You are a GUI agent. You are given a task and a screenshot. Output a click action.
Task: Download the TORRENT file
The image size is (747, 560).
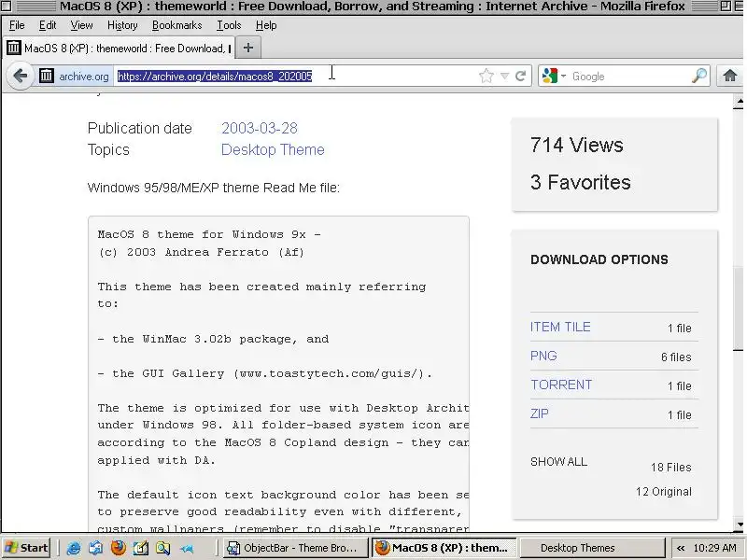[x=561, y=385]
